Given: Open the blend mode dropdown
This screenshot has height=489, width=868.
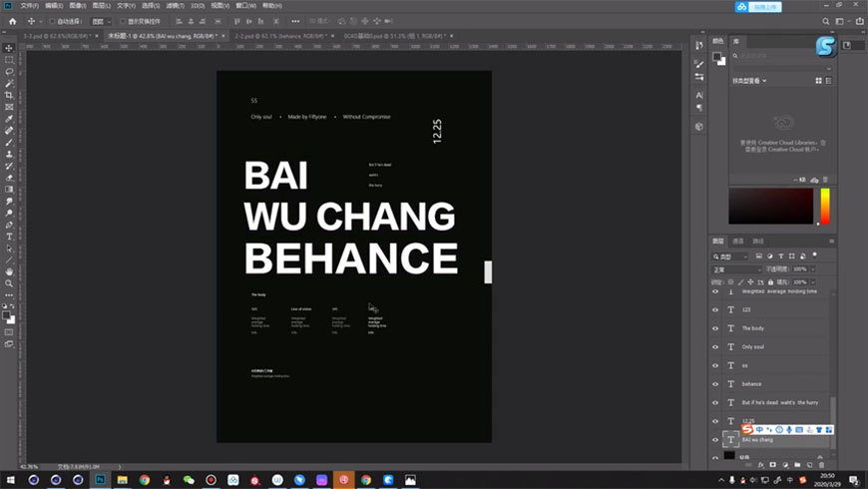Looking at the screenshot, I should click(x=737, y=269).
